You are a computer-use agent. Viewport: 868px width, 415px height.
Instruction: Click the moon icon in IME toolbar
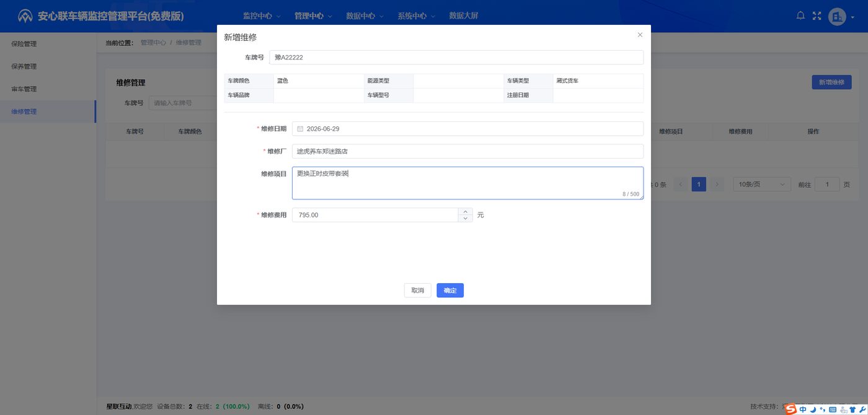813,409
